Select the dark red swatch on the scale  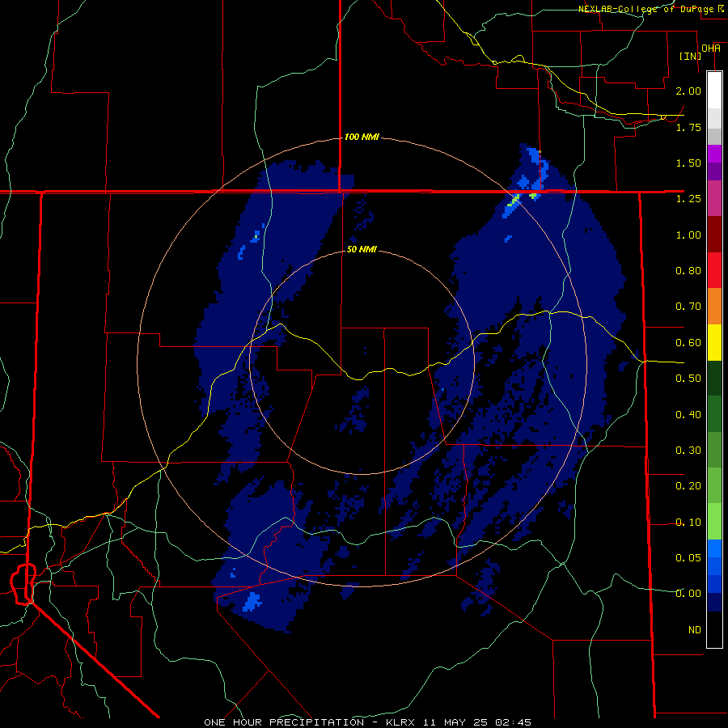pos(714,235)
